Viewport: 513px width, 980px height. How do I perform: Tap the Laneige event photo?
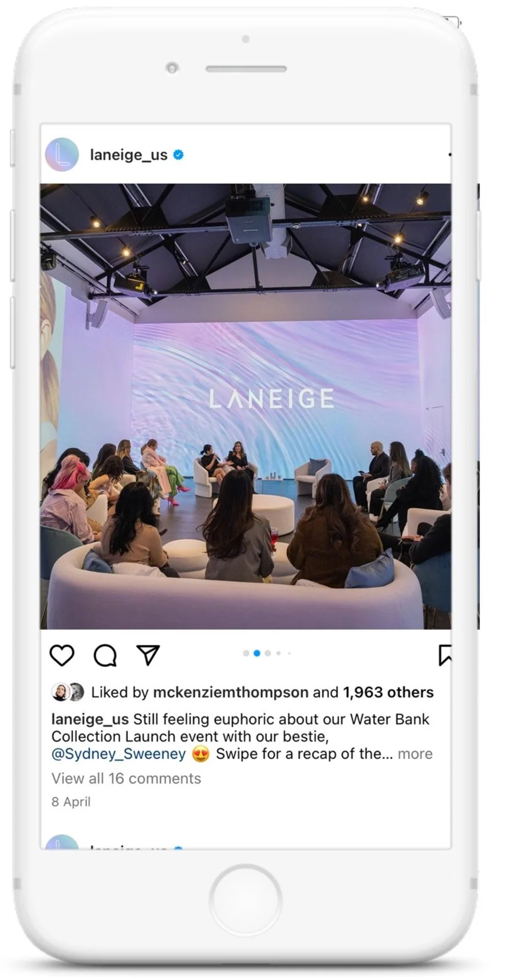pos(245,406)
